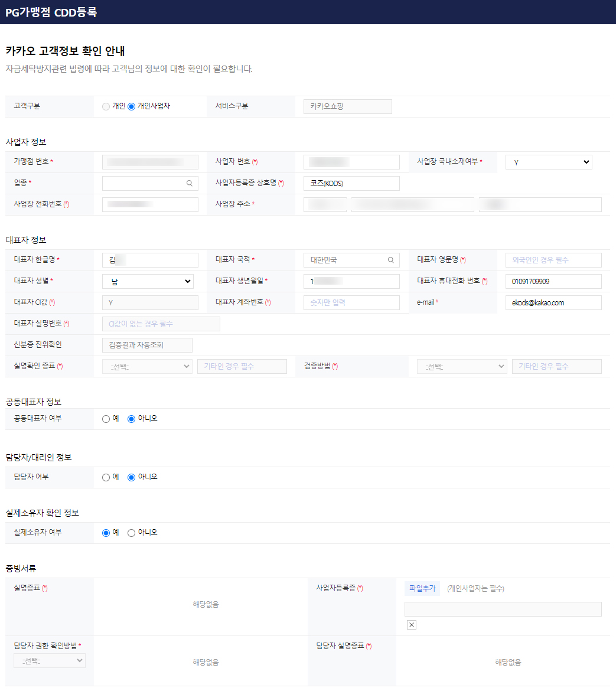This screenshot has height=691, width=616.
Task: Open the 담당자 권한 확인방법 dropdown
Action: click(x=50, y=661)
